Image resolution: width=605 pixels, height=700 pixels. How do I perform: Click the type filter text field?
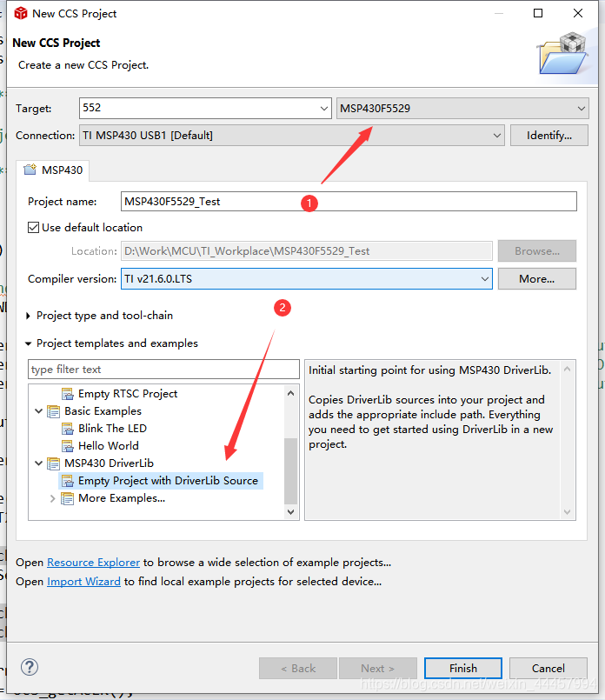tap(163, 370)
